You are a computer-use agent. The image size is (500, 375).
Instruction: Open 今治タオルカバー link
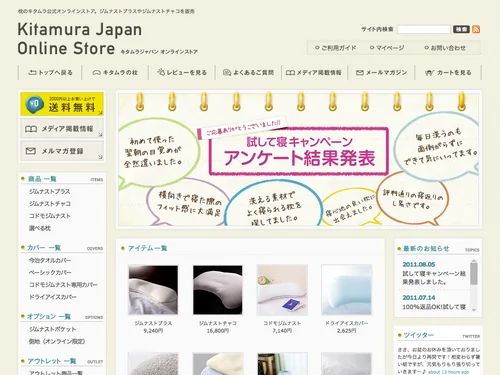(50, 260)
